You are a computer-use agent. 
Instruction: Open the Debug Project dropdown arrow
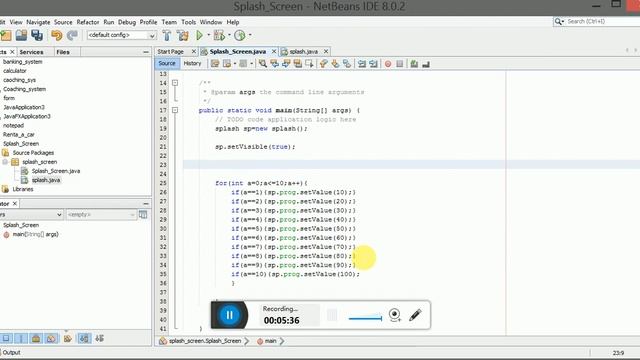[229, 36]
